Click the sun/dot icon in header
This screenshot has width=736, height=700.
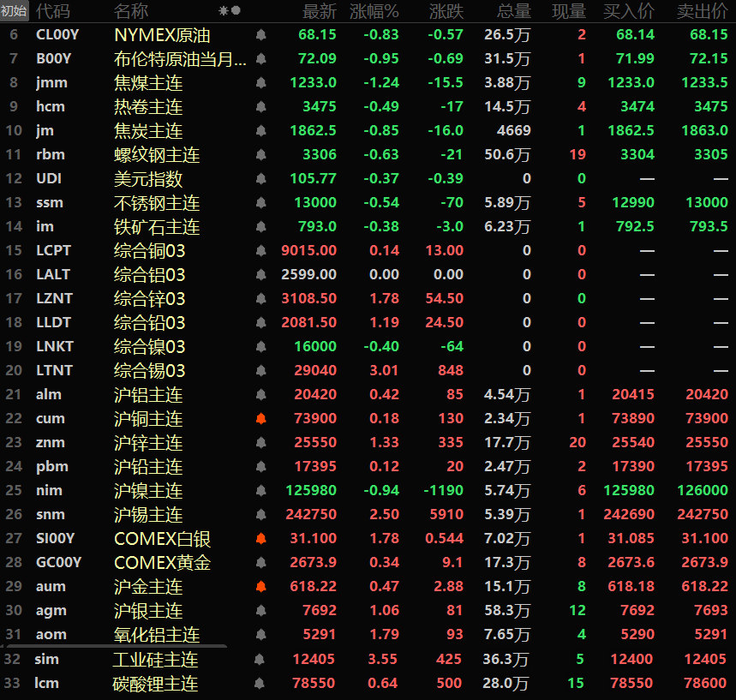click(230, 10)
